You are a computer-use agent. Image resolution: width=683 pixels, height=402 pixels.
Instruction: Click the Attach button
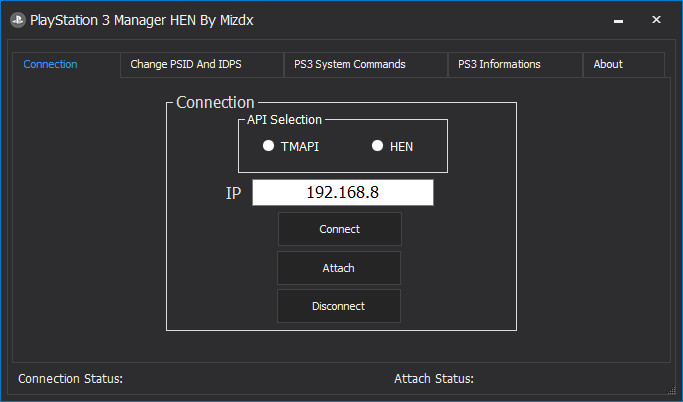click(x=339, y=268)
